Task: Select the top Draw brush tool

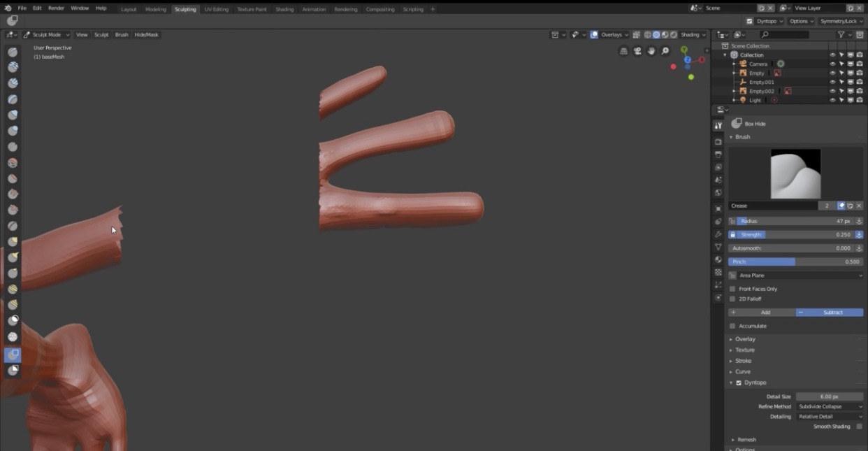Action: [x=13, y=52]
